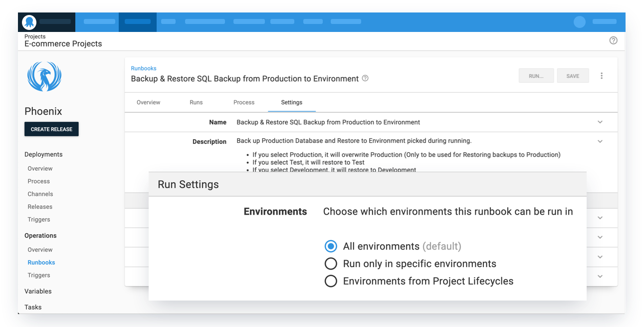Click the Name field value text
Image resolution: width=644 pixels, height=327 pixels.
point(328,122)
